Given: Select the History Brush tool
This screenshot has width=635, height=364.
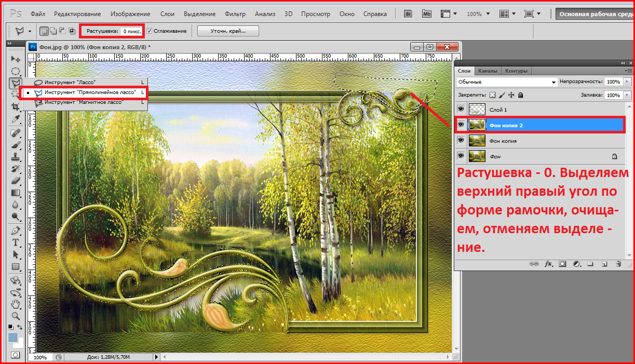Looking at the screenshot, I should tap(16, 169).
